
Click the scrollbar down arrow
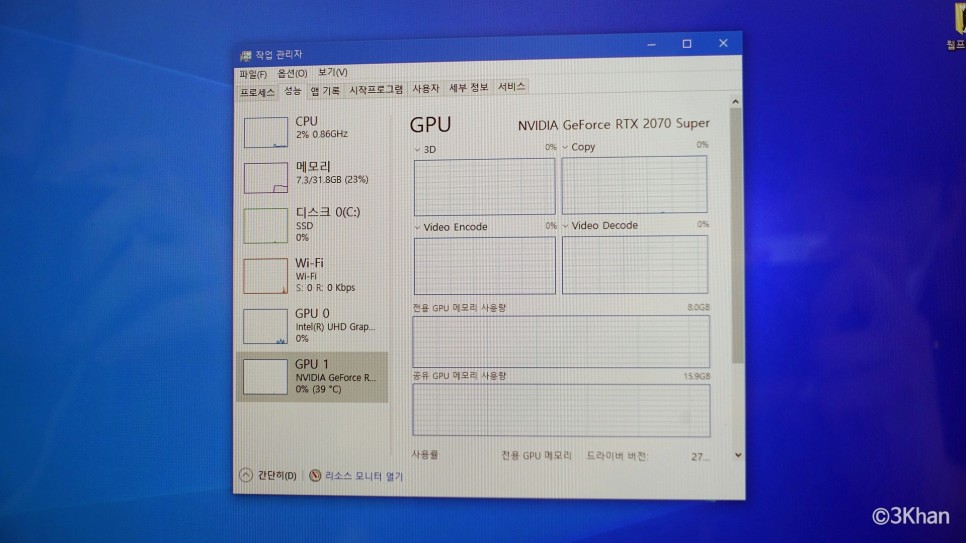point(737,455)
